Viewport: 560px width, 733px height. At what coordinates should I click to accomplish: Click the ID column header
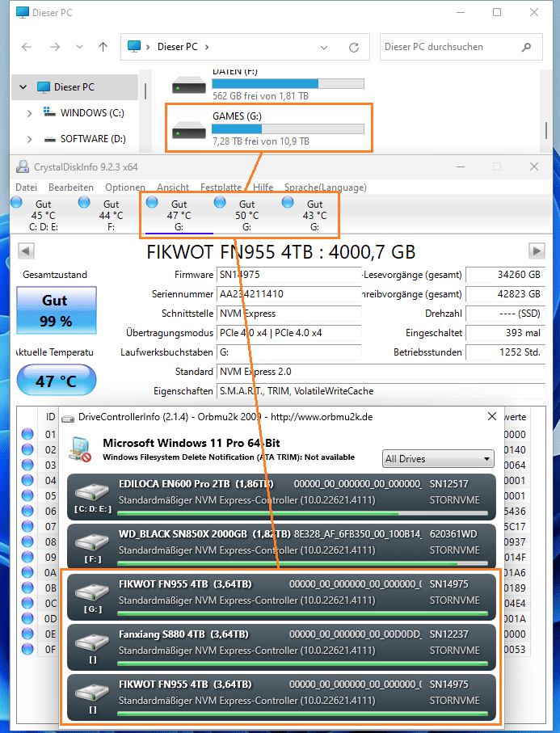tap(50, 417)
